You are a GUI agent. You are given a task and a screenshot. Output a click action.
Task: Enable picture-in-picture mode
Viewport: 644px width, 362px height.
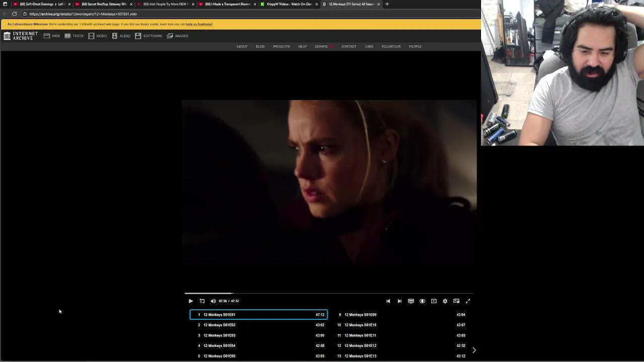coord(456,301)
